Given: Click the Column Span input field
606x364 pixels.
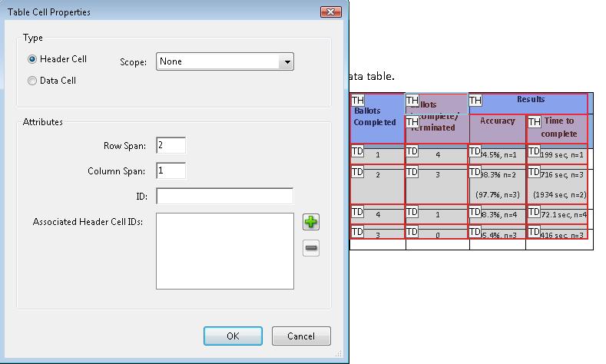Looking at the screenshot, I should (171, 170).
